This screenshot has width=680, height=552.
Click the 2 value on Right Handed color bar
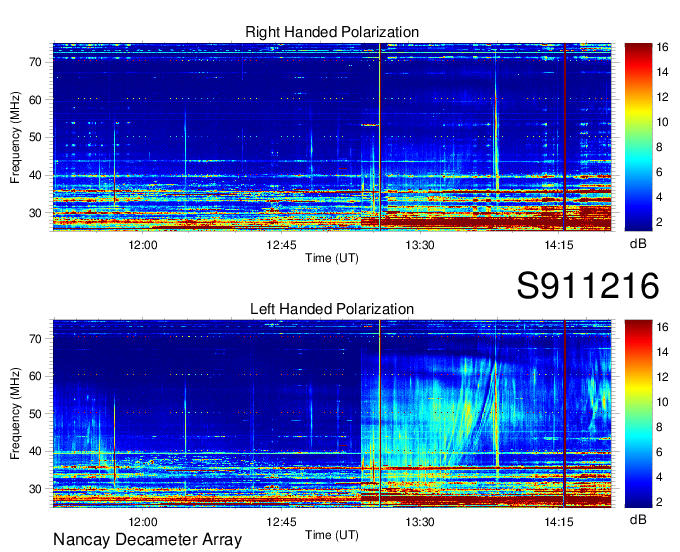660,222
